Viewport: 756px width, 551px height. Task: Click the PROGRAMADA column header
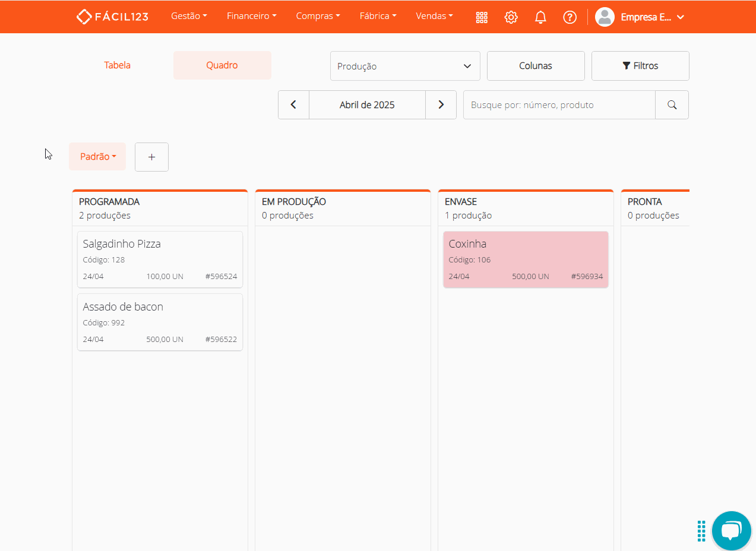click(109, 202)
